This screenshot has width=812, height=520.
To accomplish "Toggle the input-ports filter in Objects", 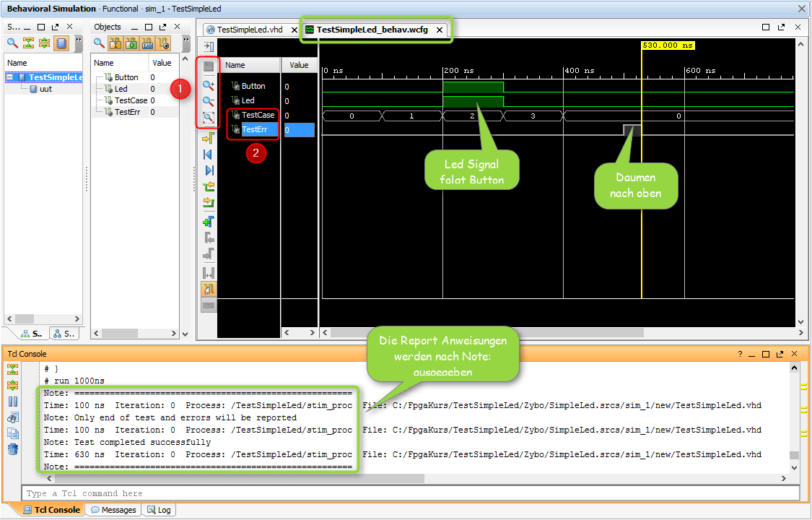I will (x=116, y=44).
